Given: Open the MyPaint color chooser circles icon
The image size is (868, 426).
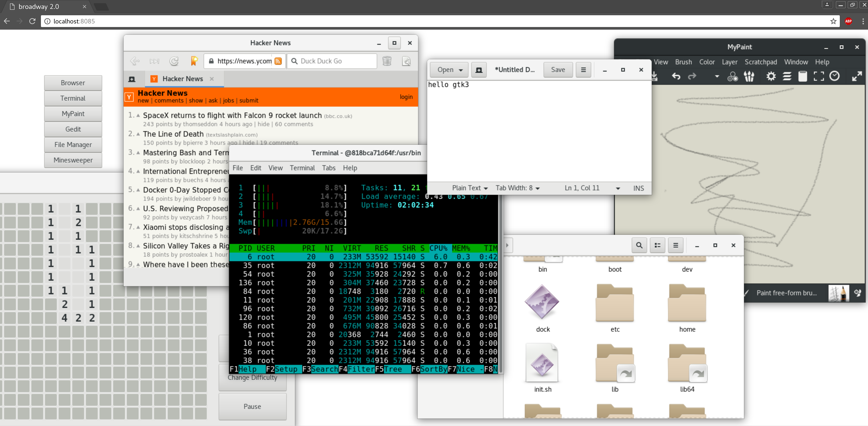Looking at the screenshot, I should tap(732, 76).
